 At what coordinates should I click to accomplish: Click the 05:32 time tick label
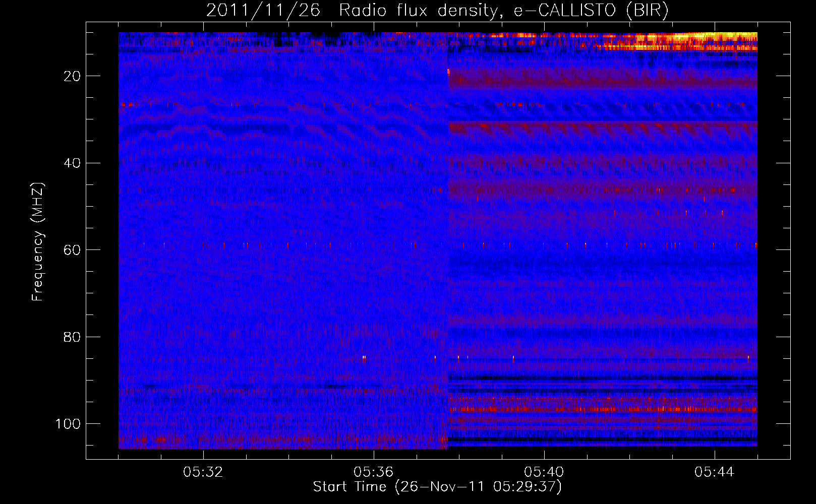203,472
